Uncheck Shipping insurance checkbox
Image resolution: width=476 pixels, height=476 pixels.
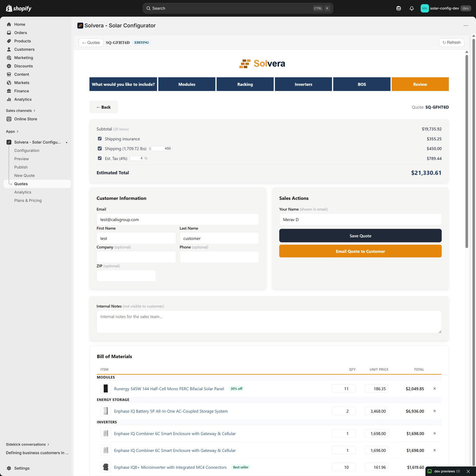(x=100, y=139)
